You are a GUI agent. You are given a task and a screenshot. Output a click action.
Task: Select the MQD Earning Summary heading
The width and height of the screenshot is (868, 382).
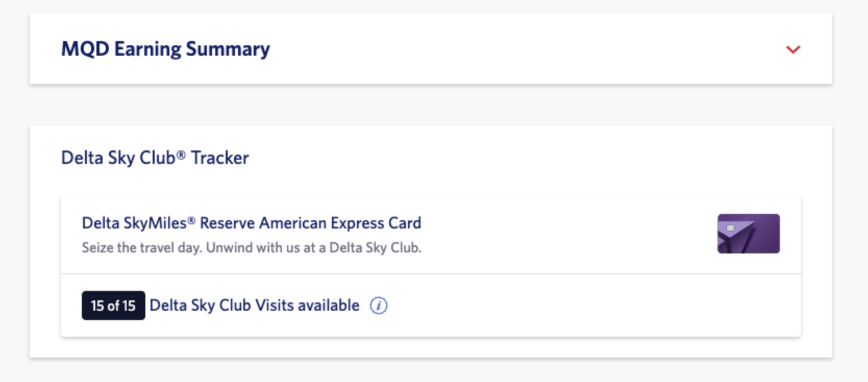pos(164,49)
